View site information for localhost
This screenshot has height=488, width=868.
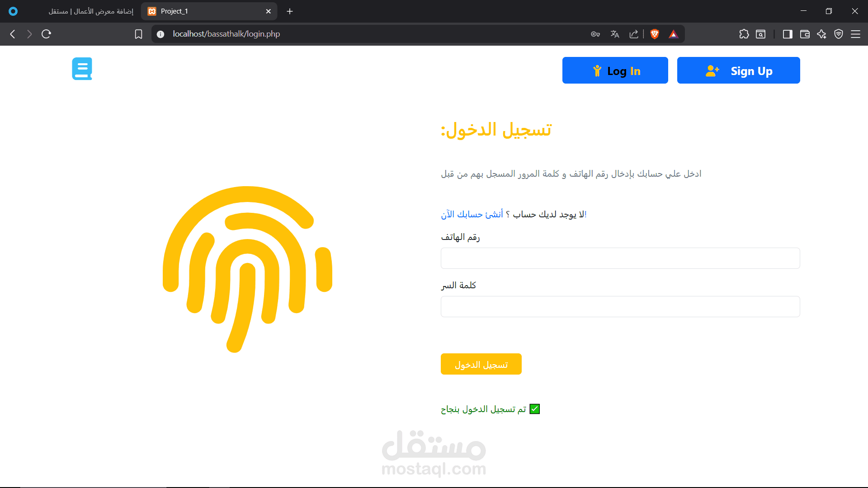click(x=160, y=34)
